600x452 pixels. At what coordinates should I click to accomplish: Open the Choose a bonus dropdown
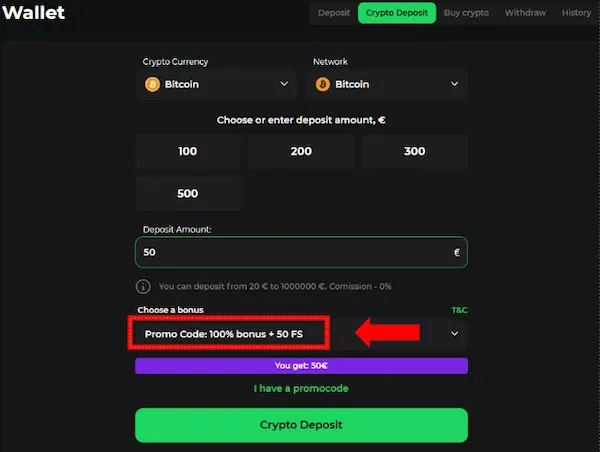coord(455,333)
